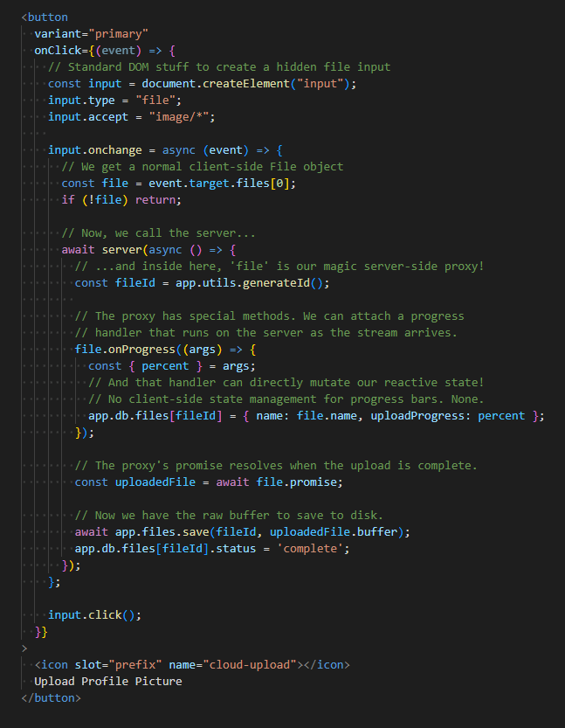The image size is (565, 728).
Task: Click the 'complete' status string
Action: (314, 548)
